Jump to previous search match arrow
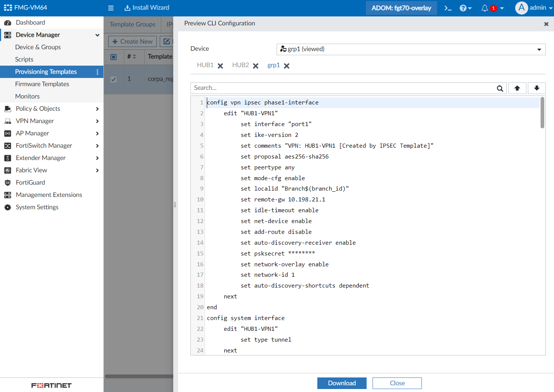The width and height of the screenshot is (554, 392). pyautogui.click(x=517, y=88)
